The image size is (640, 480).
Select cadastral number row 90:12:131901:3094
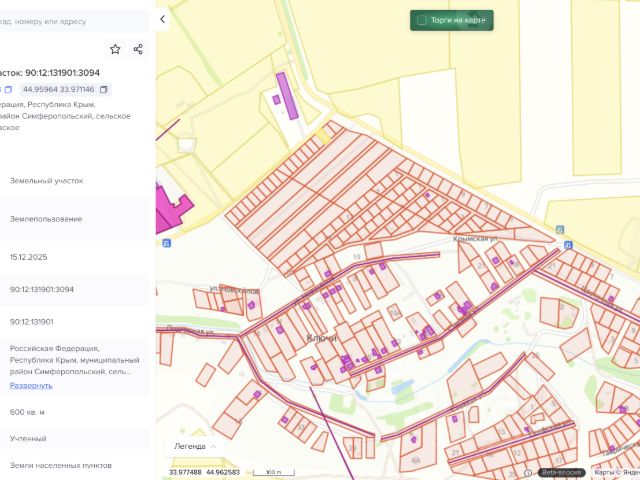[x=56, y=290]
